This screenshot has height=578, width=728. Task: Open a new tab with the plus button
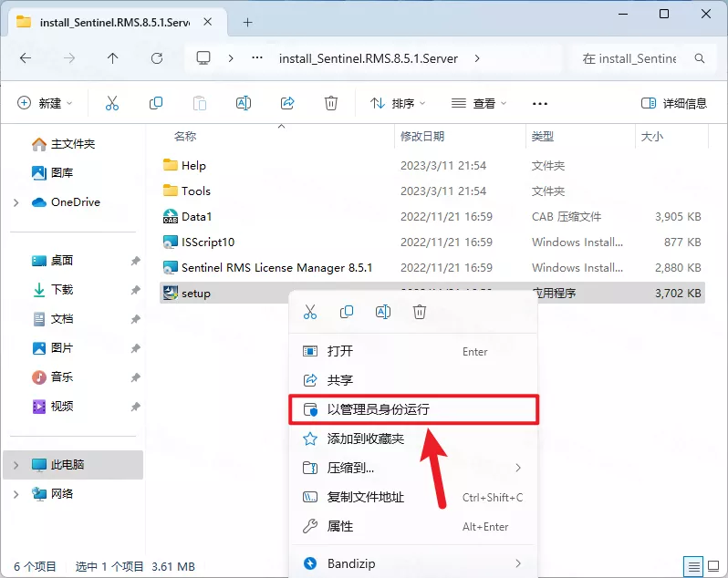point(247,22)
